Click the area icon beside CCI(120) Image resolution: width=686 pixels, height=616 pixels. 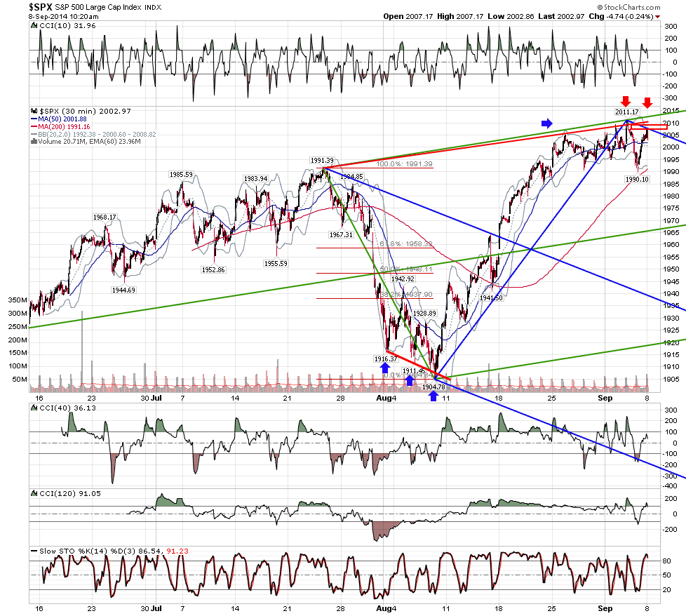coord(34,493)
